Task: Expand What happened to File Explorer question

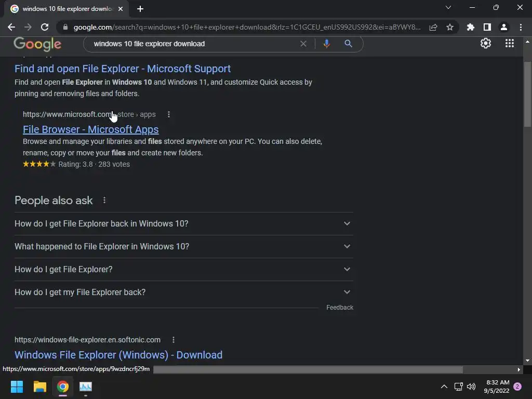Action: 184,246
